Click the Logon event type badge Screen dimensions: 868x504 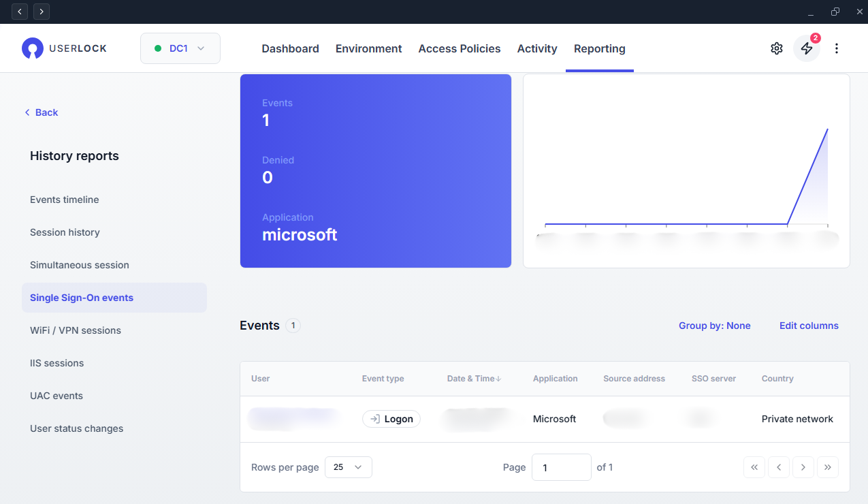pyautogui.click(x=391, y=419)
